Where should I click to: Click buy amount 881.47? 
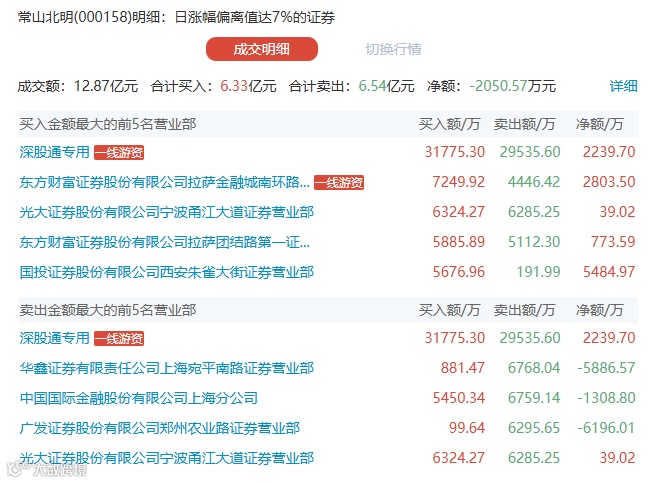[463, 368]
